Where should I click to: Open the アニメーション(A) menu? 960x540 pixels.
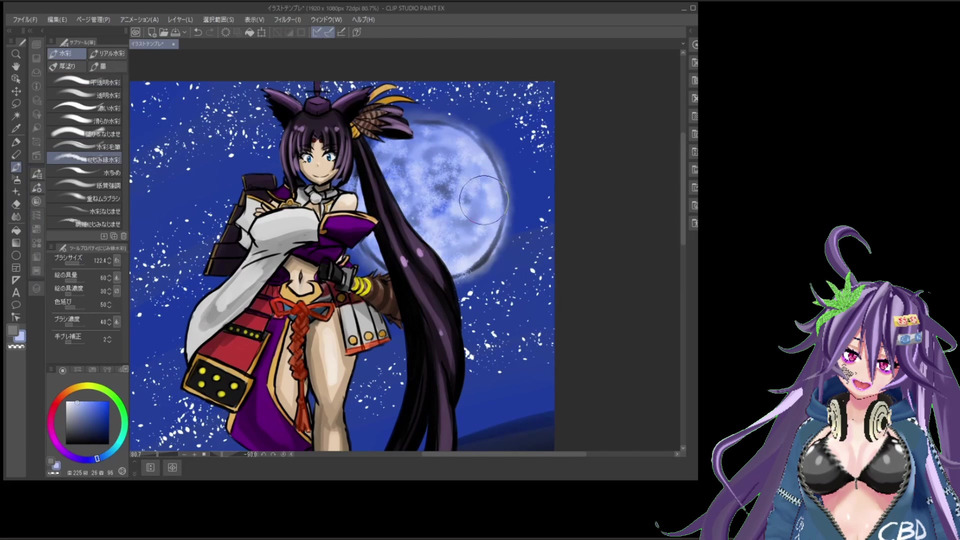point(140,20)
